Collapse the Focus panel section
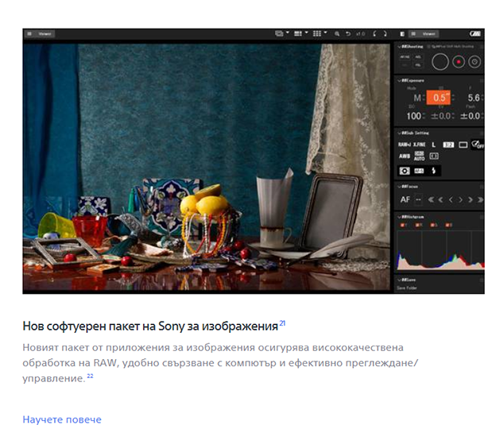 [399, 187]
